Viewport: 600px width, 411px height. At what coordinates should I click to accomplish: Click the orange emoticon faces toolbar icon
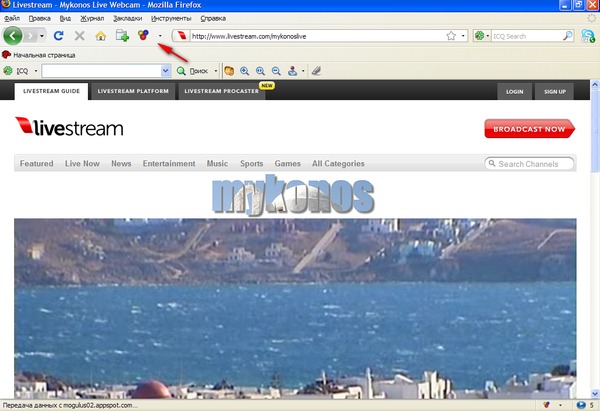[x=229, y=71]
